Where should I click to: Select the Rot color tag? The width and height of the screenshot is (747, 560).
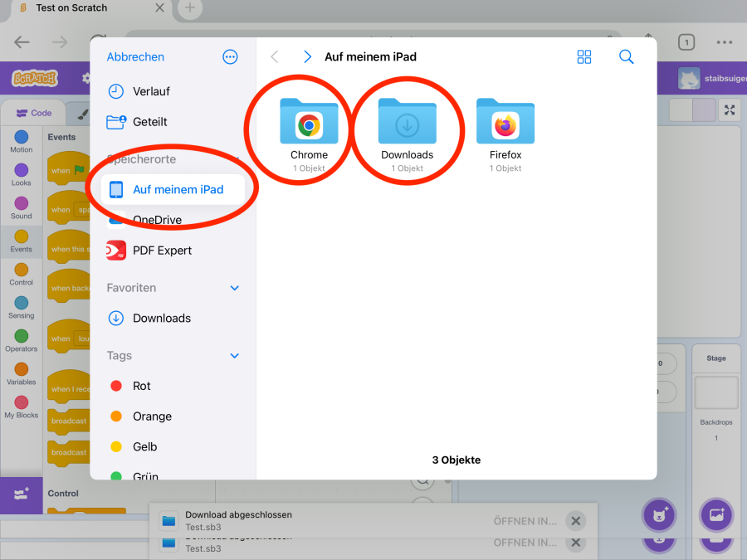141,386
